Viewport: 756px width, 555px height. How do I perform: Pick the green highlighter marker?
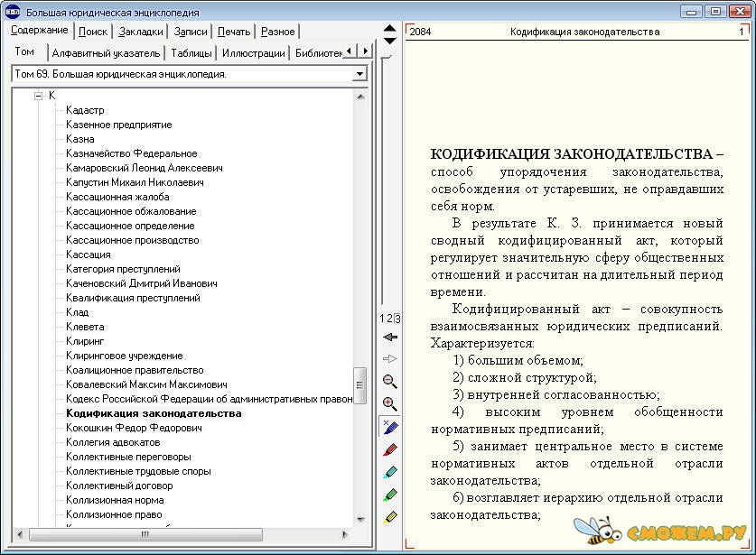click(389, 495)
